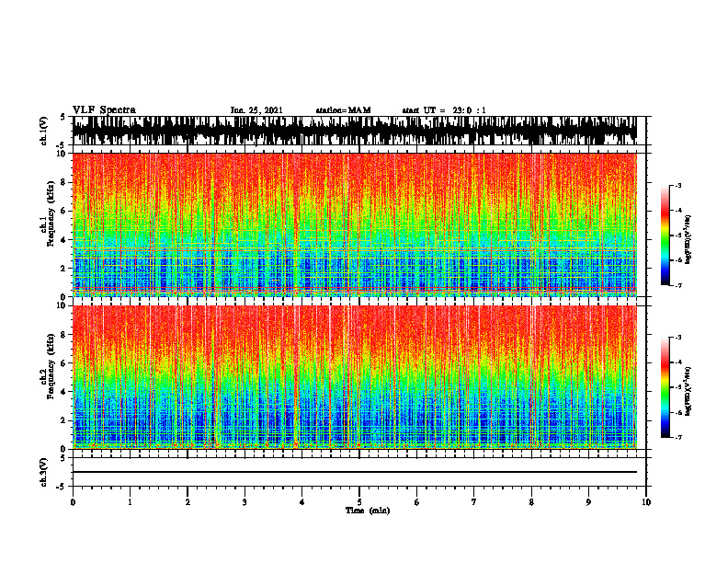
Task: Click time axis tick label "1"
Action: pos(130,502)
